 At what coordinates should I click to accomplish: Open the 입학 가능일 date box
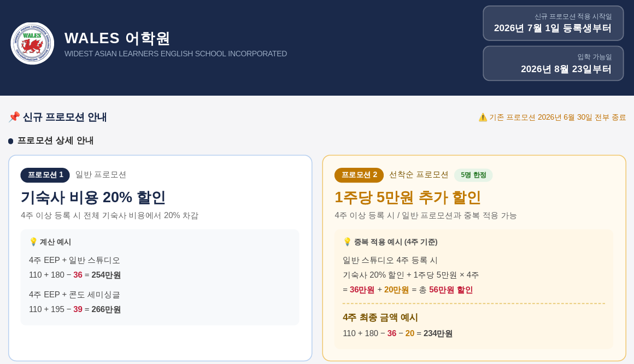[x=553, y=63]
